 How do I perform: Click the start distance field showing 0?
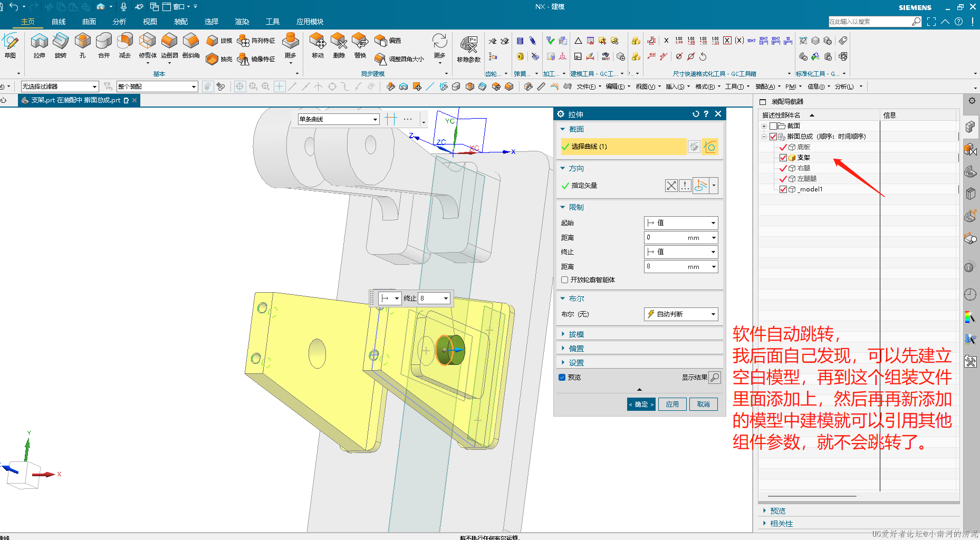(681, 238)
